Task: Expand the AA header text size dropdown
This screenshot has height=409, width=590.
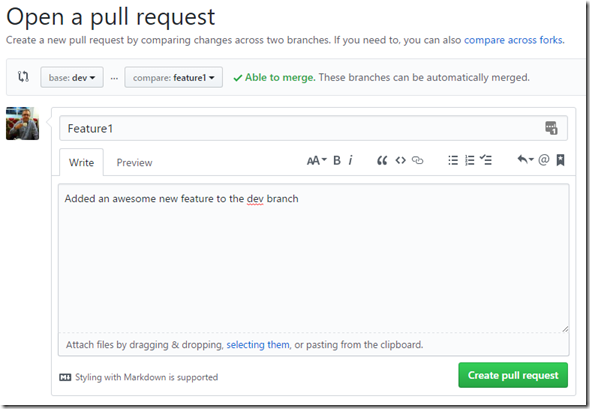Action: (316, 161)
